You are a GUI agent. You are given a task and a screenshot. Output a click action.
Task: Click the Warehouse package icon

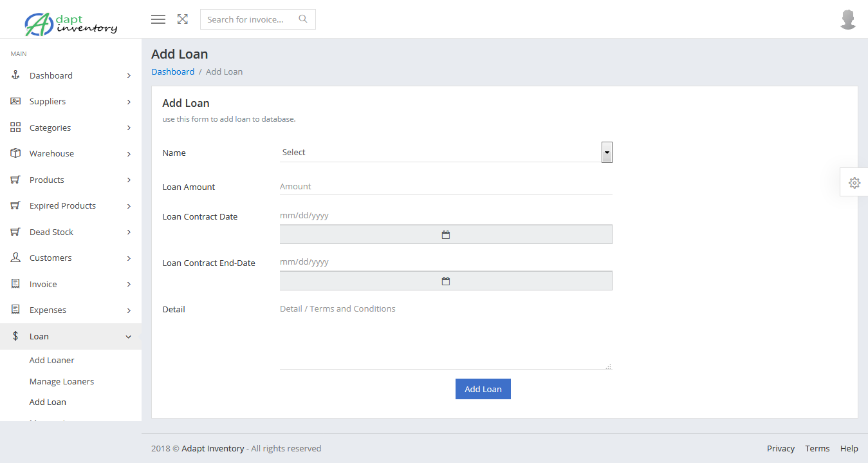pos(15,153)
